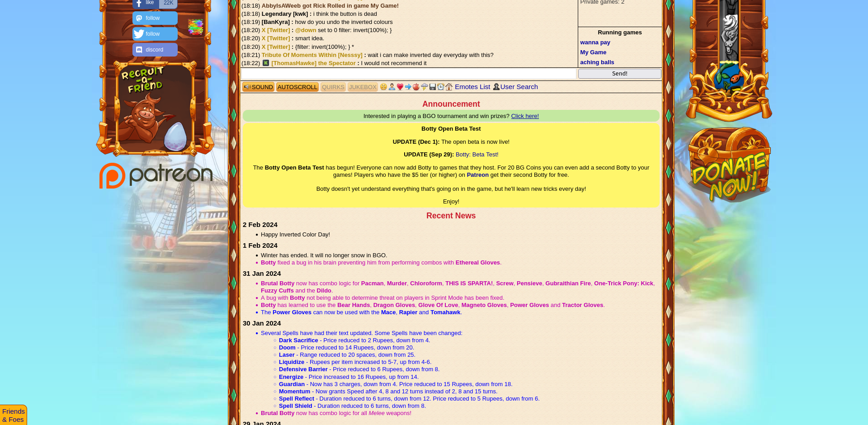The width and height of the screenshot is (868, 425).
Task: Open running game 'wanna pay'
Action: click(x=595, y=42)
